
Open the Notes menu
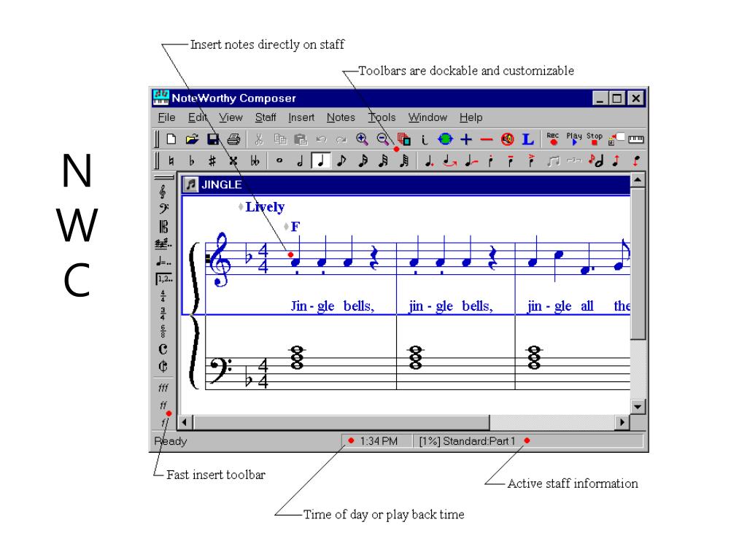341,117
